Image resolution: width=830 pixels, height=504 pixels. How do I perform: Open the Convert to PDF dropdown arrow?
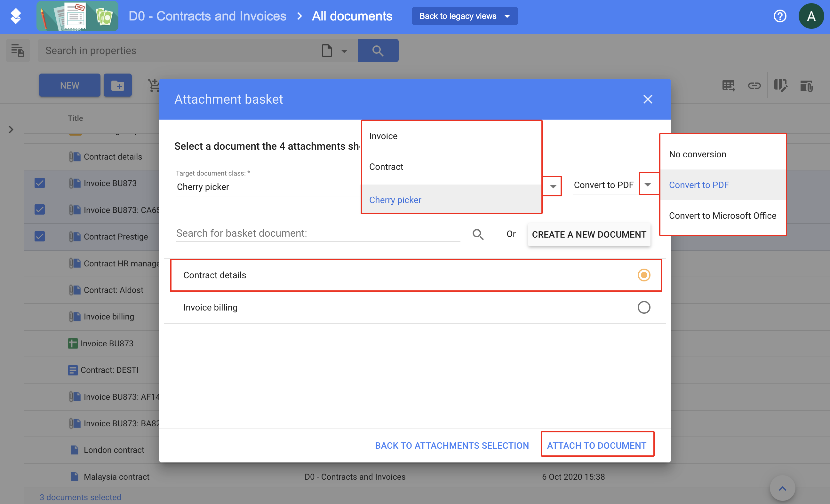coord(647,185)
